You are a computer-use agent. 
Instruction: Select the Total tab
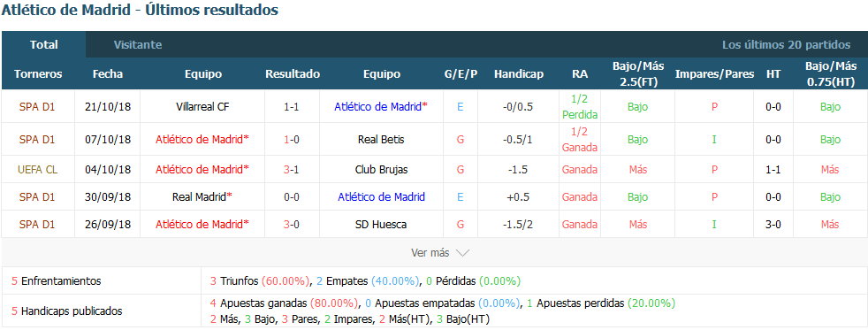[43, 45]
